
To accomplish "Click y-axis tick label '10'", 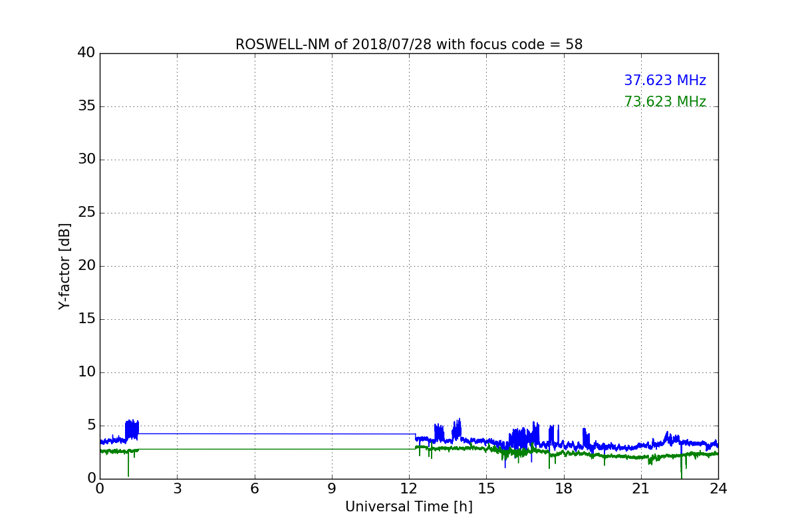I will 86,372.
